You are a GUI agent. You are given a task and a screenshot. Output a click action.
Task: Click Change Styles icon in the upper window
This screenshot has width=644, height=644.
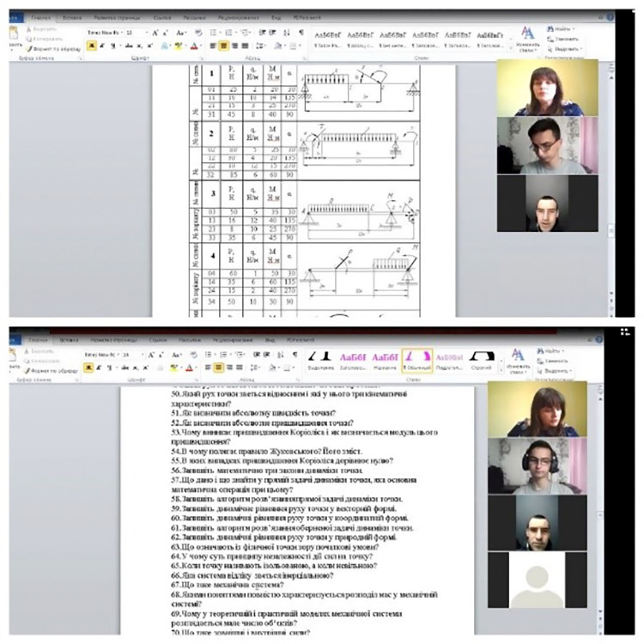[527, 38]
